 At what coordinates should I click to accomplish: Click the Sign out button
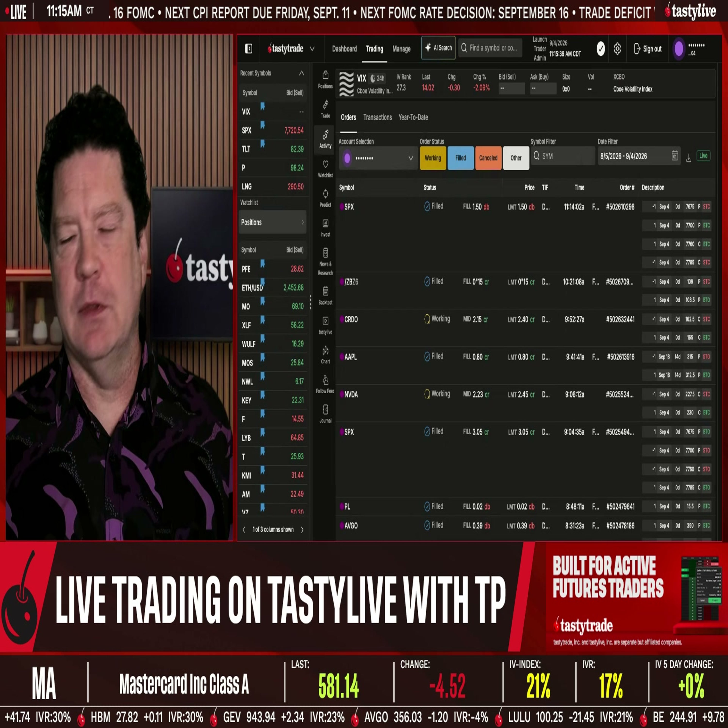tap(648, 49)
